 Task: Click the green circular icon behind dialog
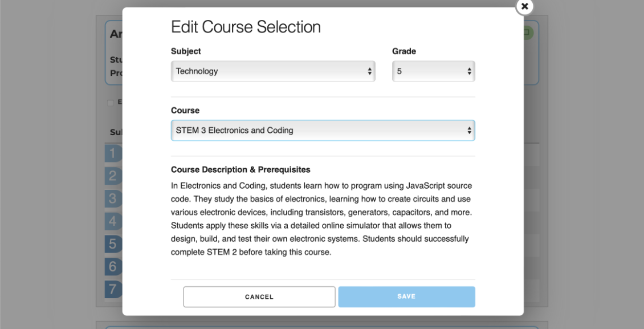click(528, 33)
